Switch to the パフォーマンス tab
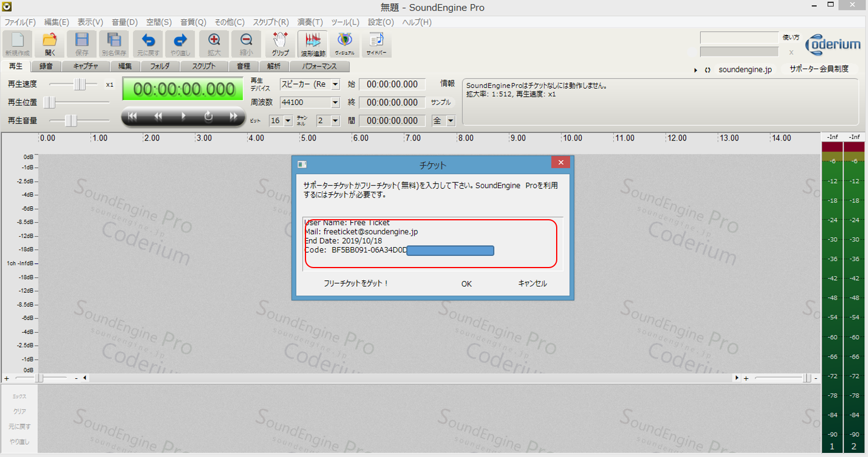 [321, 66]
